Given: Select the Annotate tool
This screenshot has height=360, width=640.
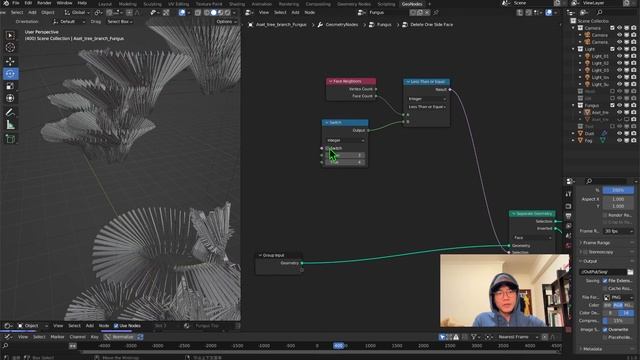Looking at the screenshot, I should (10, 112).
